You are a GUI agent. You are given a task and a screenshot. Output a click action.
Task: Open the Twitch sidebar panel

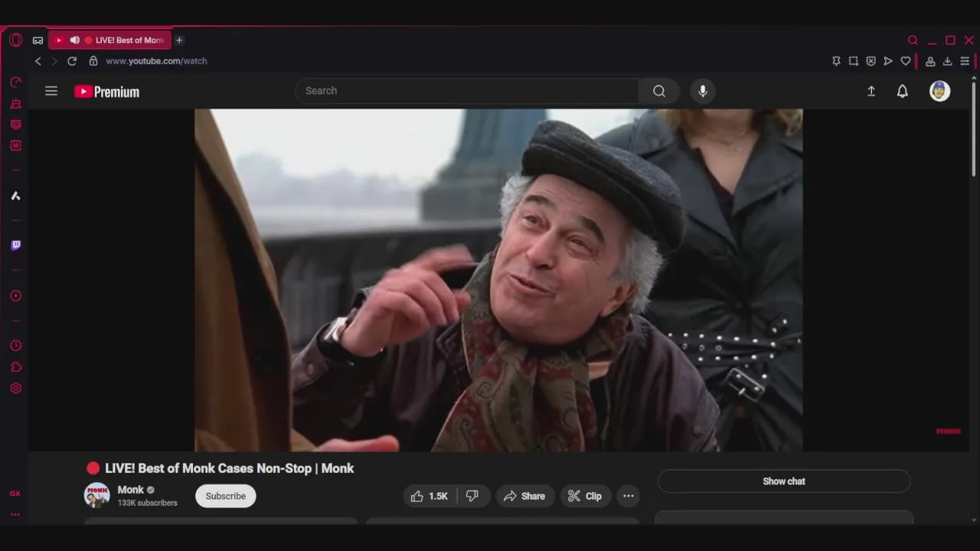[x=15, y=246]
